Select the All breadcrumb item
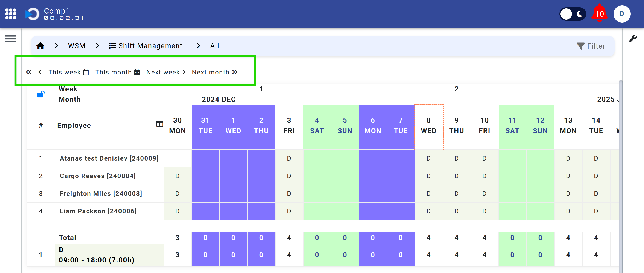This screenshot has width=644, height=273. pyautogui.click(x=214, y=46)
